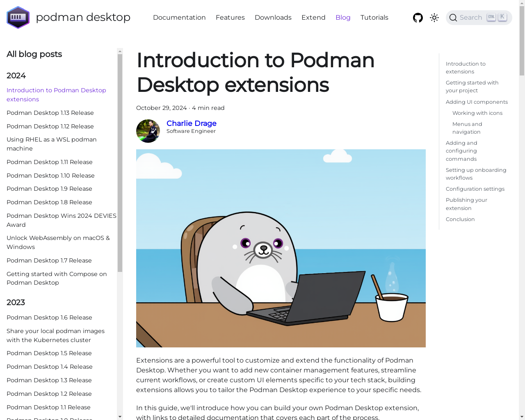
Task: Open 'Podman Desktop 1.6 Release' post
Action: (49, 317)
